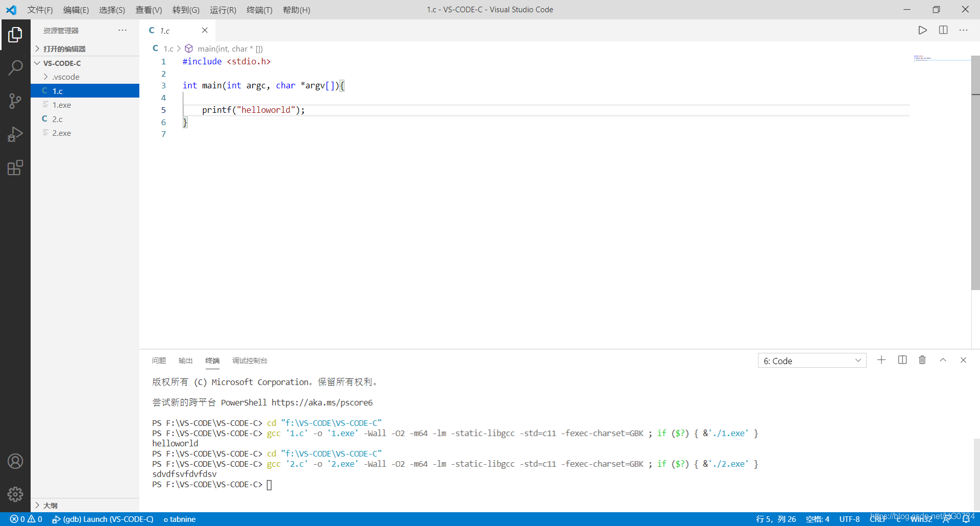Split the editor to the right

(943, 30)
